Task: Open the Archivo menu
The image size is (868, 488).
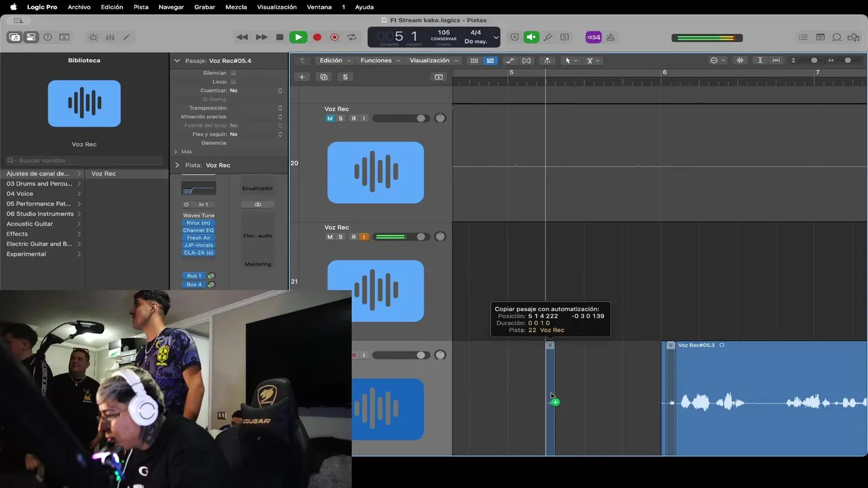Action: (x=79, y=7)
